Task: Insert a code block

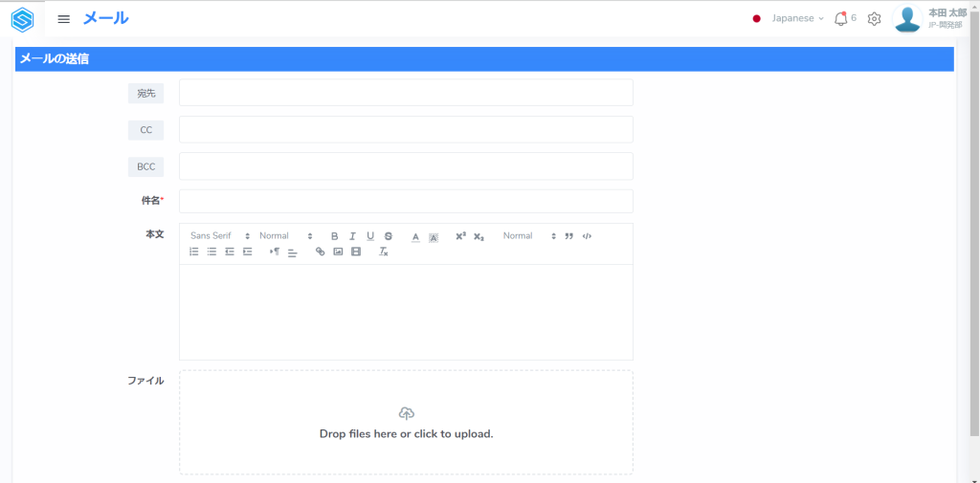Action: tap(587, 236)
